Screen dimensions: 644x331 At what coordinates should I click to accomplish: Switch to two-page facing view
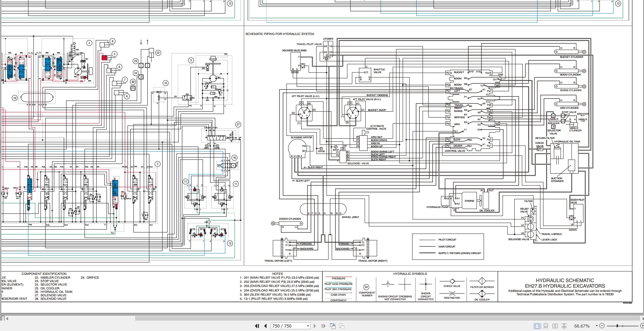[x=555, y=326]
